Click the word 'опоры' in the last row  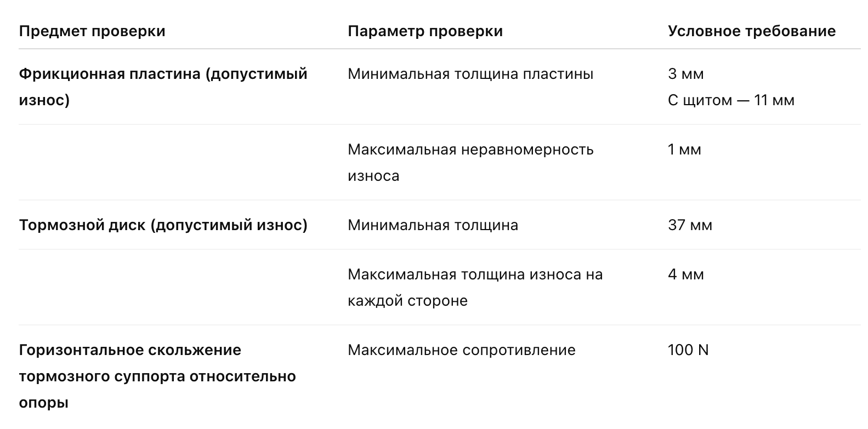pyautogui.click(x=43, y=403)
